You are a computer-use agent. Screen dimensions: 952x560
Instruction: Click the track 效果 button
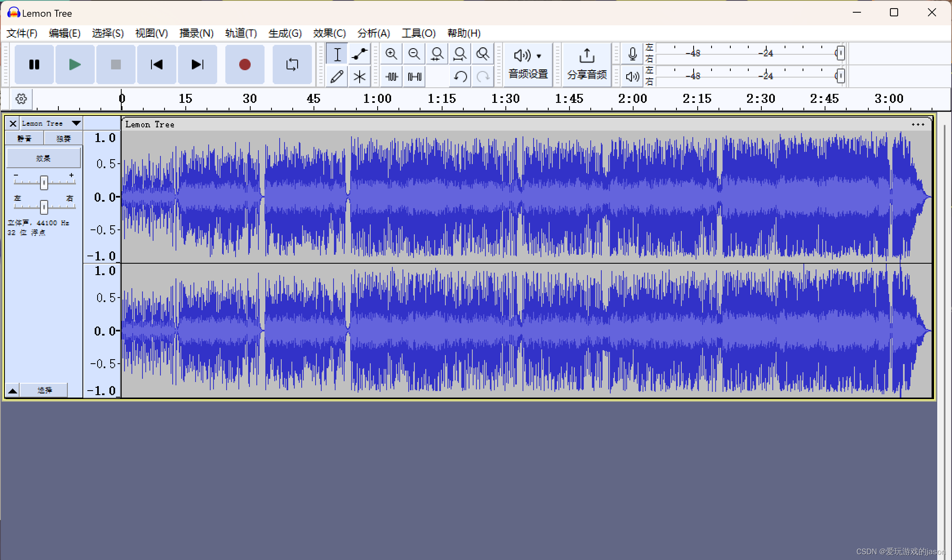coord(43,158)
